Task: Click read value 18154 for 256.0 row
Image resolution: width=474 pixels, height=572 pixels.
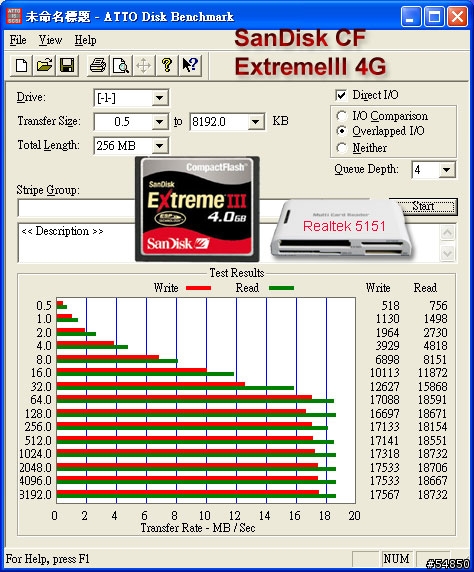Action: tap(432, 427)
